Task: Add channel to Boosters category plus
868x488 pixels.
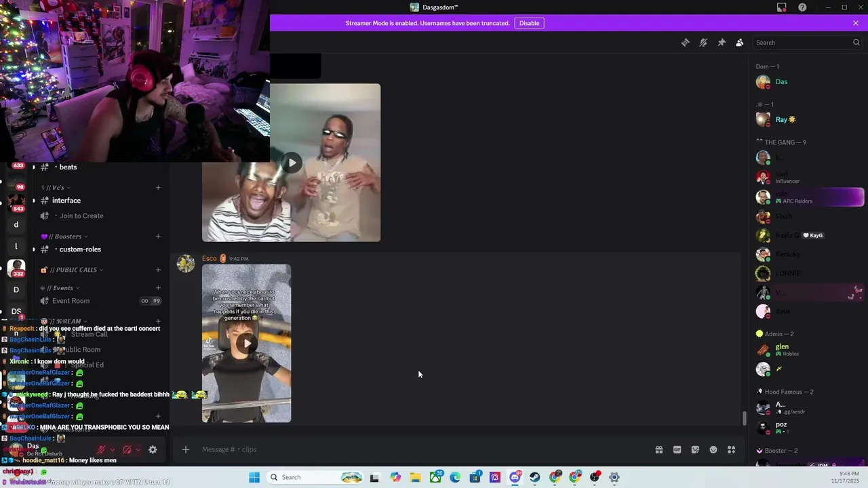Action: pos(158,237)
